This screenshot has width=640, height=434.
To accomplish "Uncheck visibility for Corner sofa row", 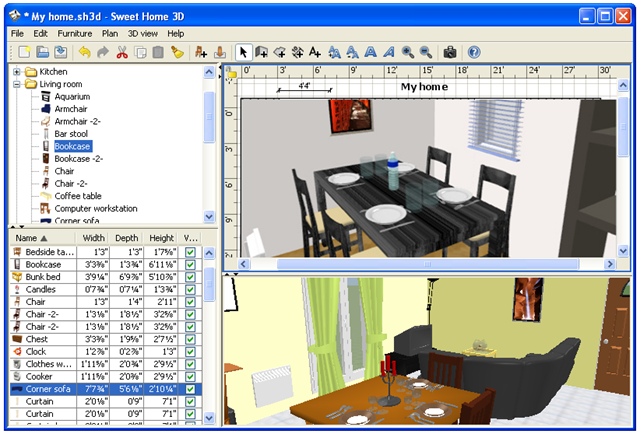I will (190, 389).
